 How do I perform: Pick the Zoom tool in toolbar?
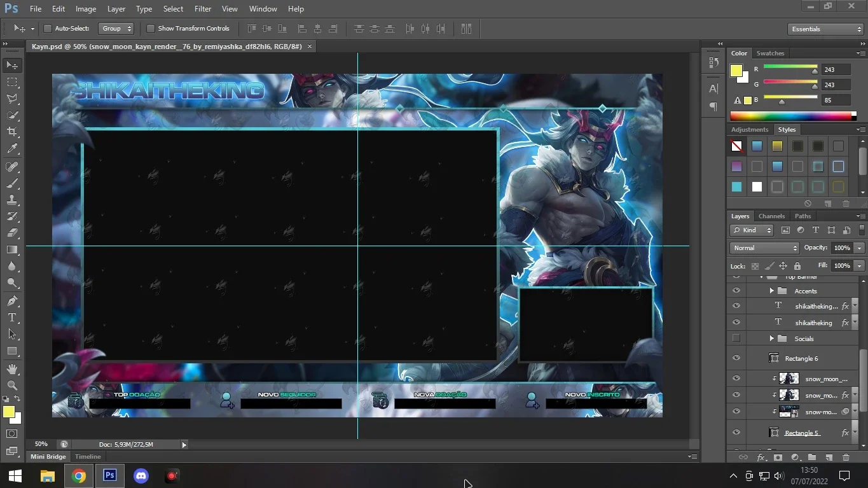[12, 385]
